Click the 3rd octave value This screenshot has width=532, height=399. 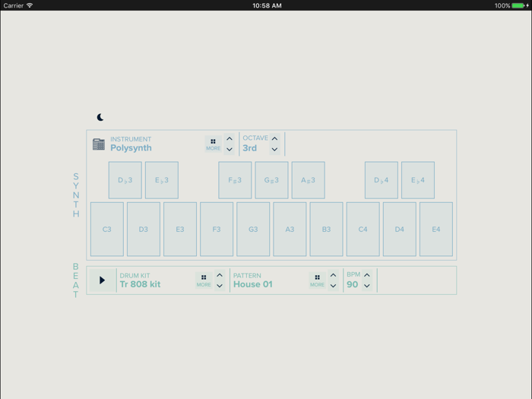250,148
